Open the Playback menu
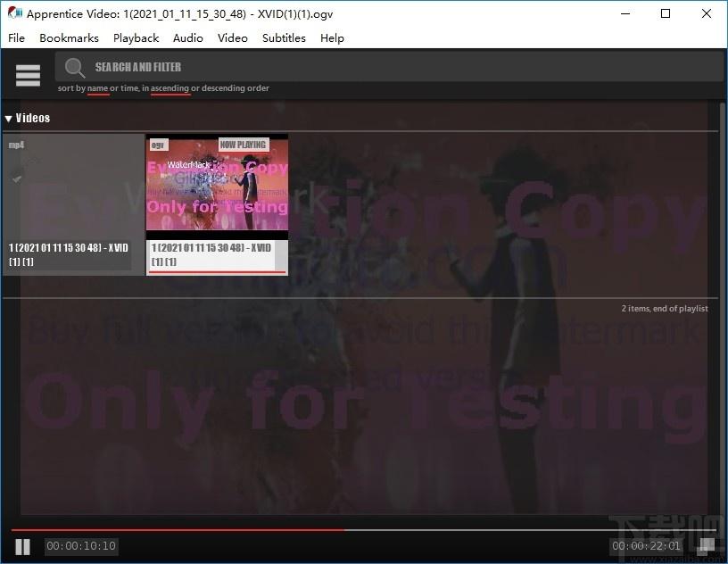The image size is (728, 564). click(x=136, y=38)
